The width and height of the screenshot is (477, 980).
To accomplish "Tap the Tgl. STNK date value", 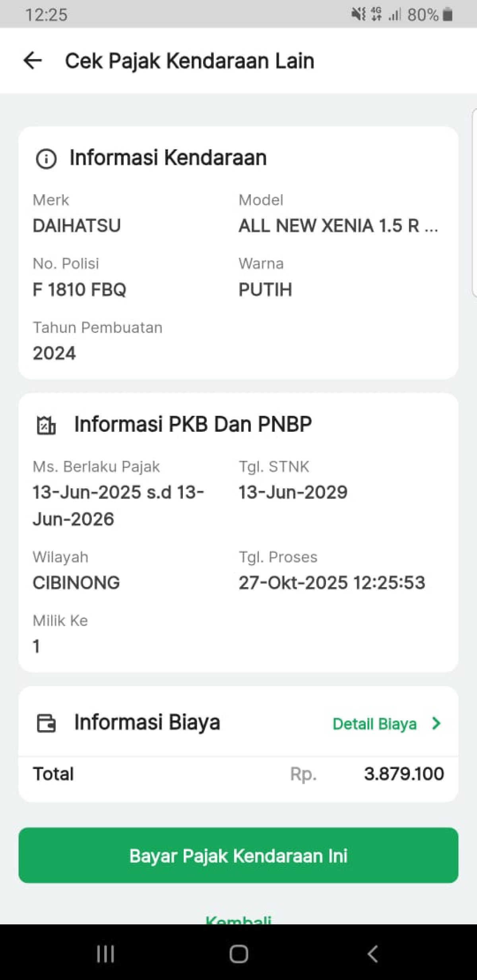I will click(293, 493).
